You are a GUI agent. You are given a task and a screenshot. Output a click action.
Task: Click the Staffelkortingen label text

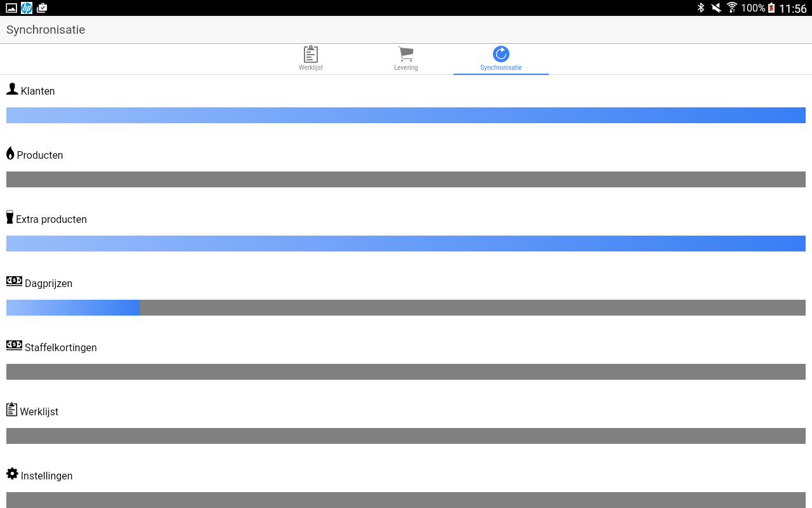tap(61, 348)
